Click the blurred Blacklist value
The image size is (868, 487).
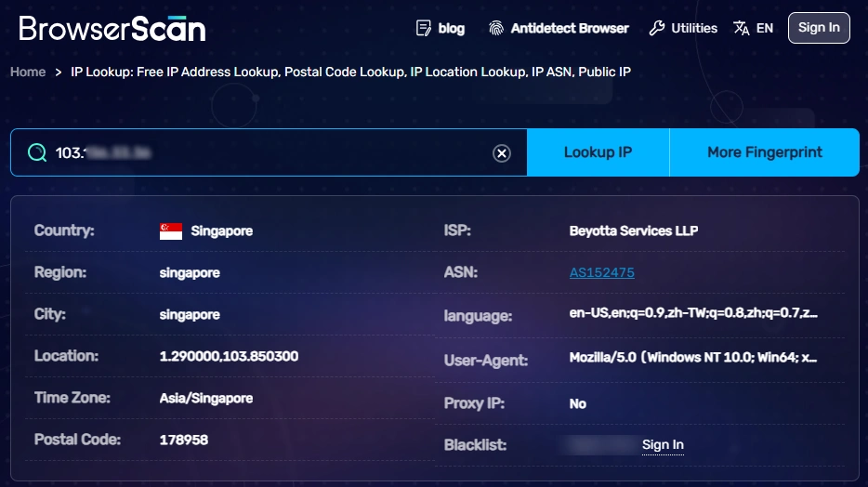click(600, 445)
